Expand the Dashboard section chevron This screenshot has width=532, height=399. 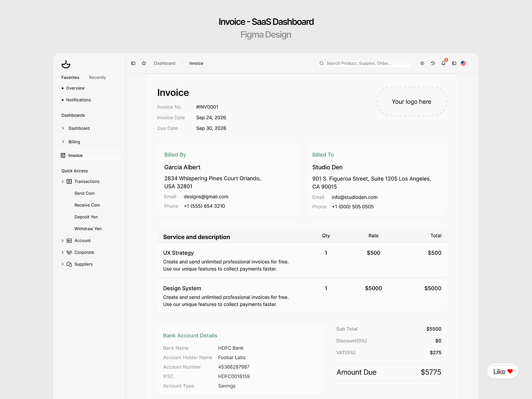63,128
